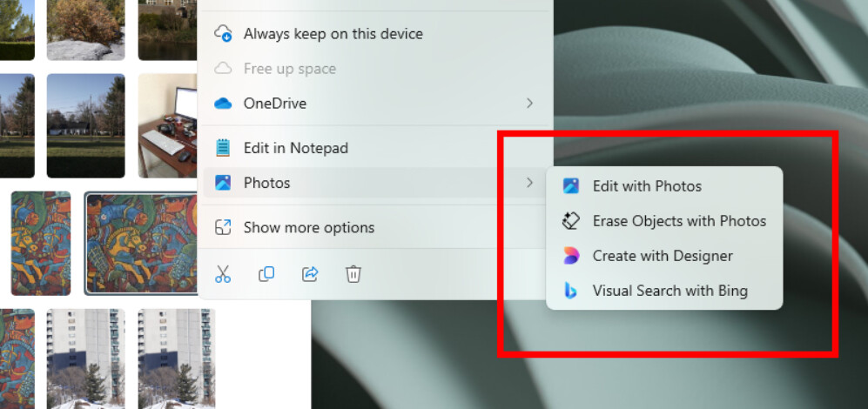Click the Notepad icon in context menu
The image size is (868, 409).
pos(223,148)
